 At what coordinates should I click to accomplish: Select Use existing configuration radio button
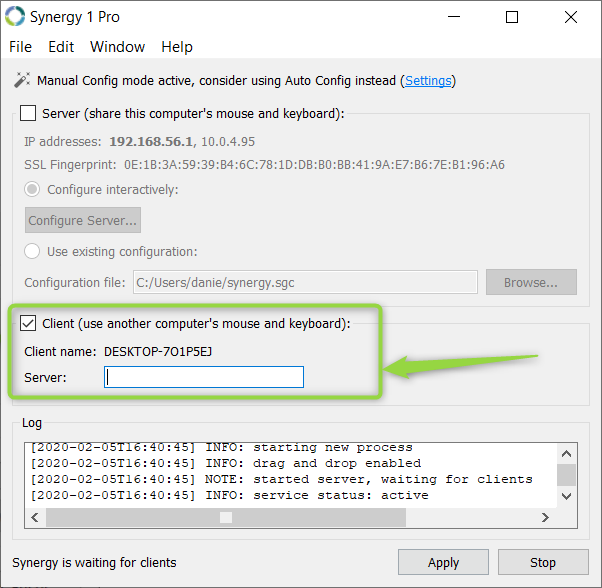click(32, 251)
